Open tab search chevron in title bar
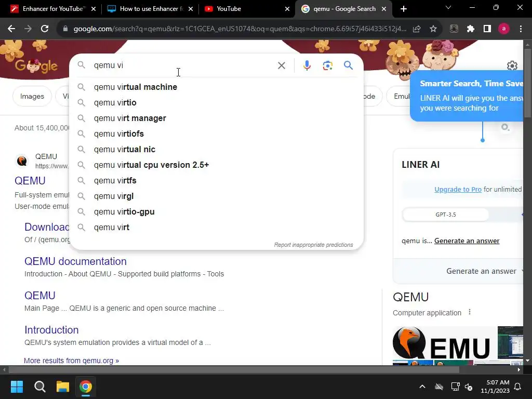Screen dimensions: 532x399 [448, 7]
